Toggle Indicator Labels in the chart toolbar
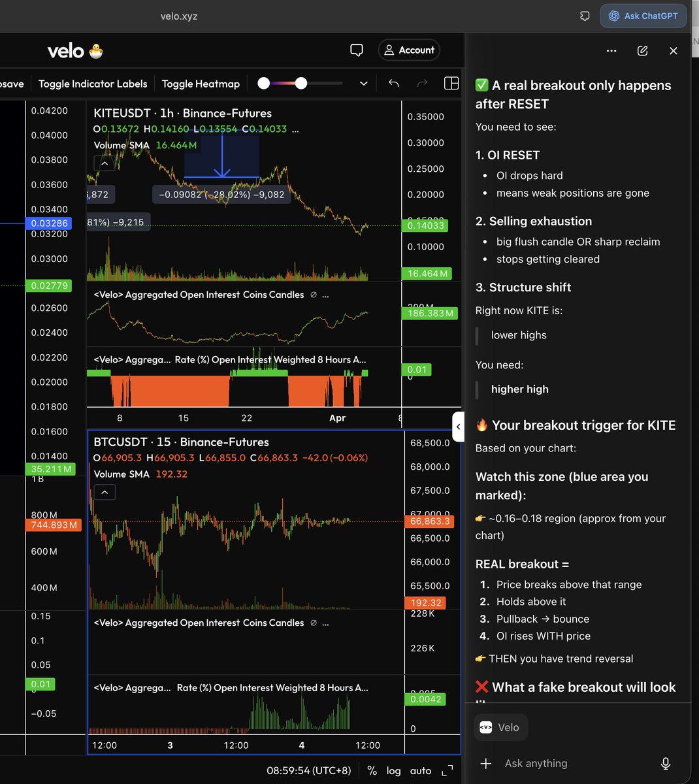The height and width of the screenshot is (784, 699). click(93, 84)
